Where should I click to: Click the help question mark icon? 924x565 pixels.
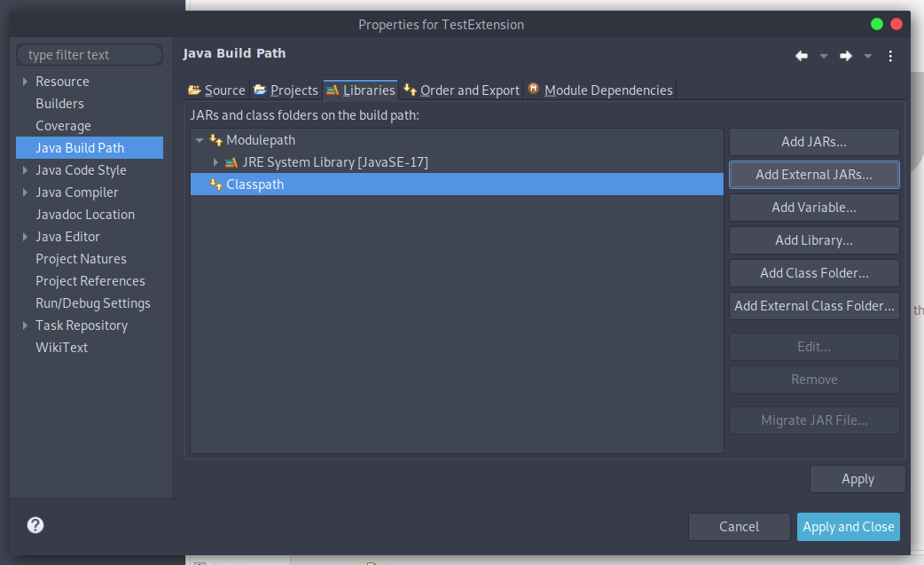tap(35, 525)
